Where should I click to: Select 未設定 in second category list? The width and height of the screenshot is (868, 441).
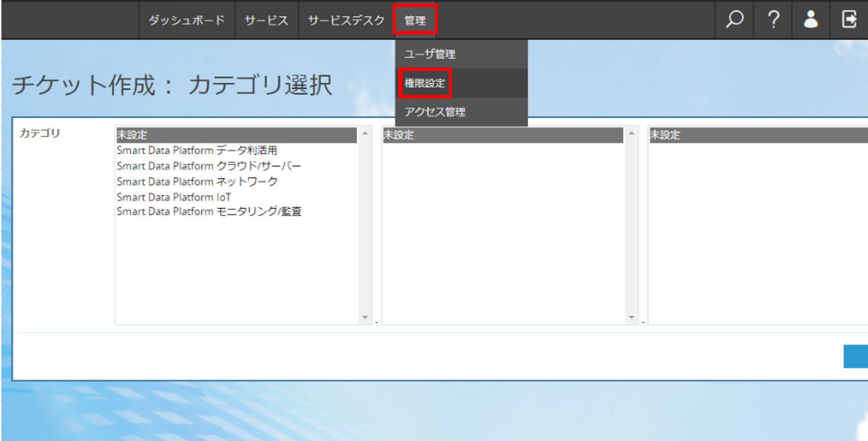pyautogui.click(x=503, y=135)
